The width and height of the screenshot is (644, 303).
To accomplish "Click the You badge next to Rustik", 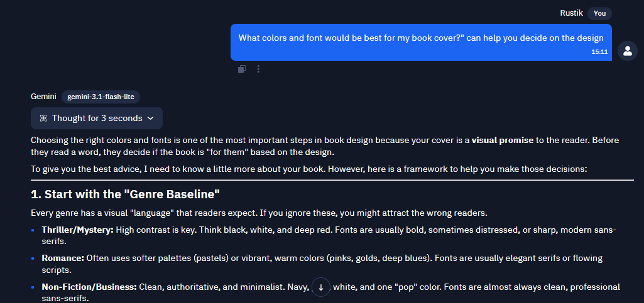I will point(599,13).
